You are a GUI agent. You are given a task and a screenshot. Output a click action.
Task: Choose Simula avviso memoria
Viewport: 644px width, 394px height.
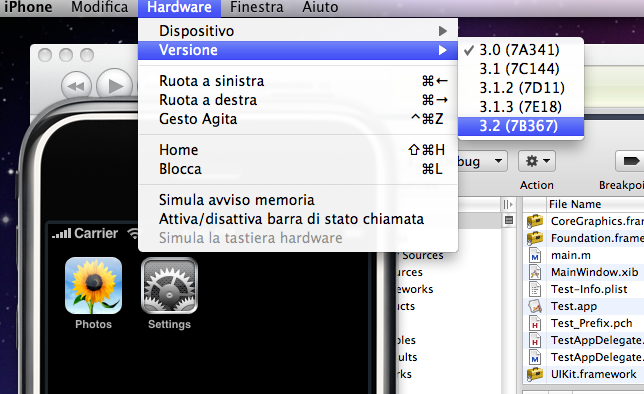click(298, 200)
